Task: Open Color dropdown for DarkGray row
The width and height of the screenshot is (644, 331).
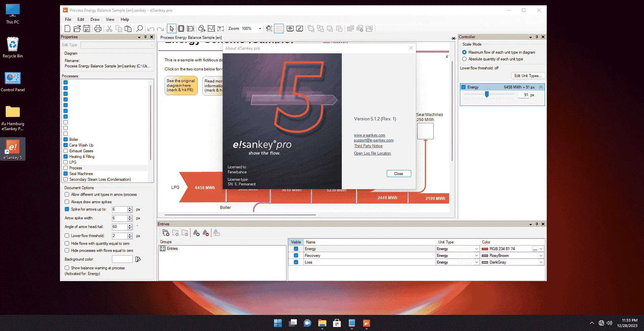Action: pos(541,262)
